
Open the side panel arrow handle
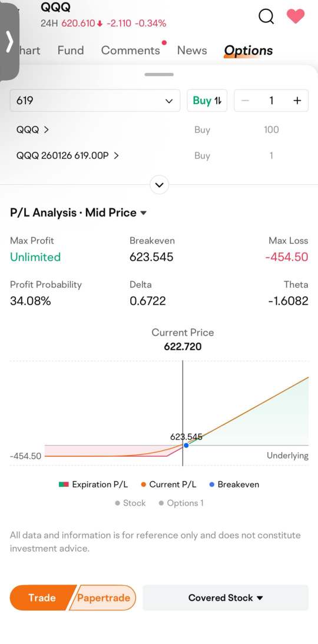tap(9, 41)
